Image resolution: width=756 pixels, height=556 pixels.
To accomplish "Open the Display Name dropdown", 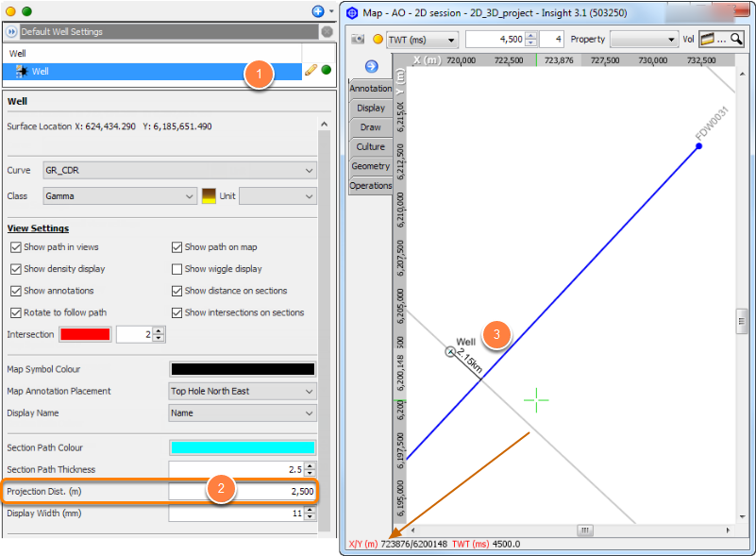I will 243,413.
